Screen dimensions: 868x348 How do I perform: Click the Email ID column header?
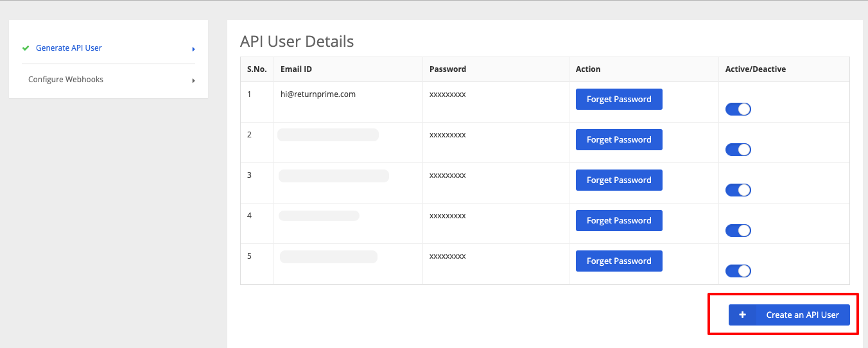[296, 69]
